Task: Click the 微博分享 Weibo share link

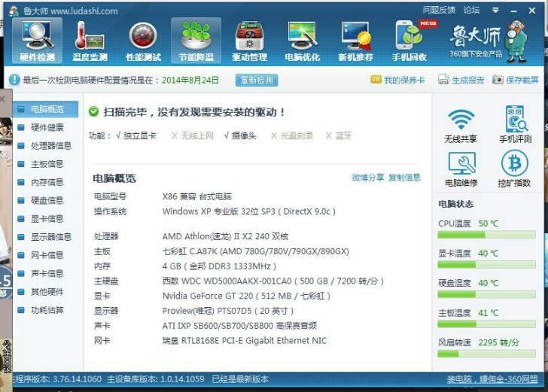Action: click(x=367, y=178)
